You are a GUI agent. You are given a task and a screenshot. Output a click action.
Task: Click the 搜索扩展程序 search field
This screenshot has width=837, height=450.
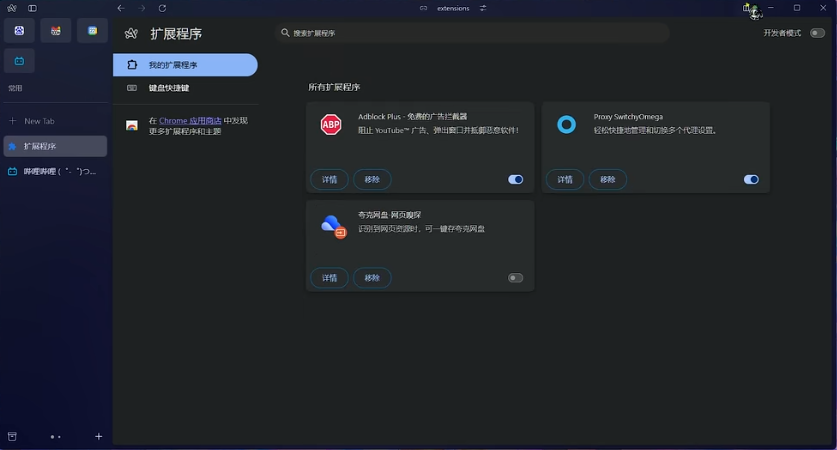pyautogui.click(x=470, y=33)
